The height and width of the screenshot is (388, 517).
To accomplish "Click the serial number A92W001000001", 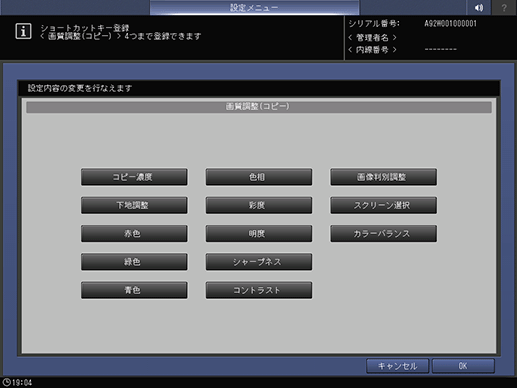I will click(450, 24).
